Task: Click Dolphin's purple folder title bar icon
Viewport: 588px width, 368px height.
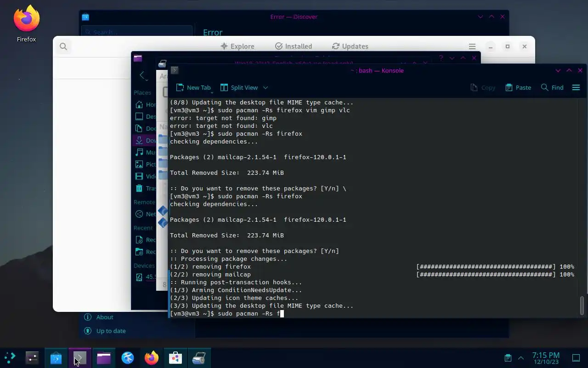Action: (x=138, y=58)
